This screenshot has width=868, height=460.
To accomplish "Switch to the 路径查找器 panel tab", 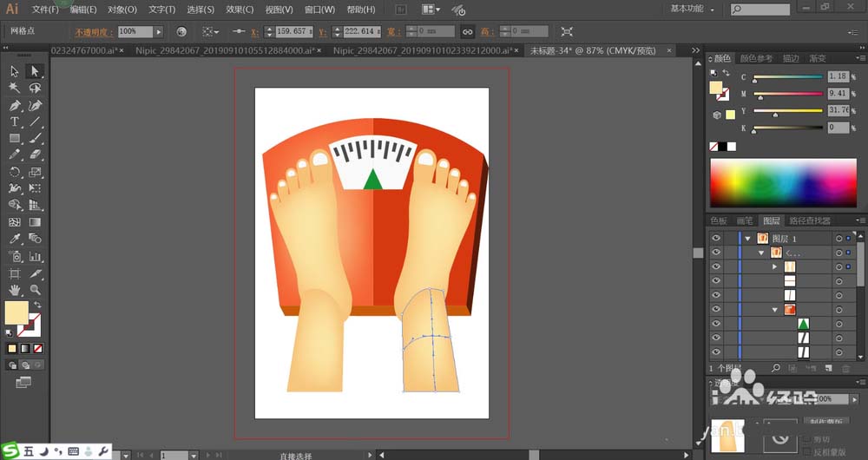I will coord(810,220).
